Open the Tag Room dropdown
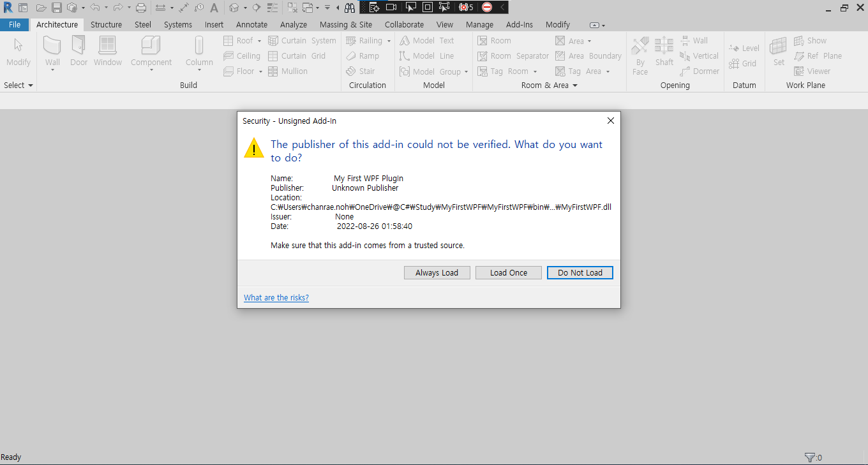Screen dimensions: 868x465 (535, 71)
